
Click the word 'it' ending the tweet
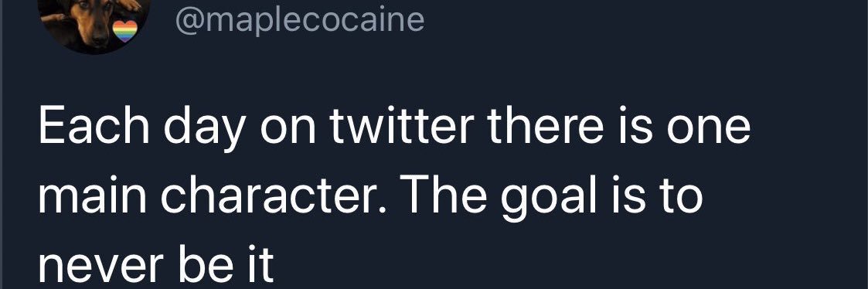262,266
